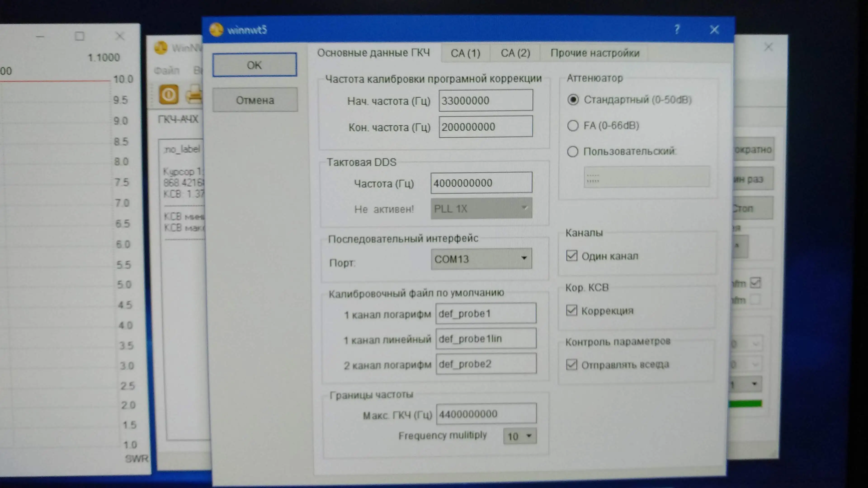
Task: Toggle Отправлять всегда checkbox
Action: (572, 364)
